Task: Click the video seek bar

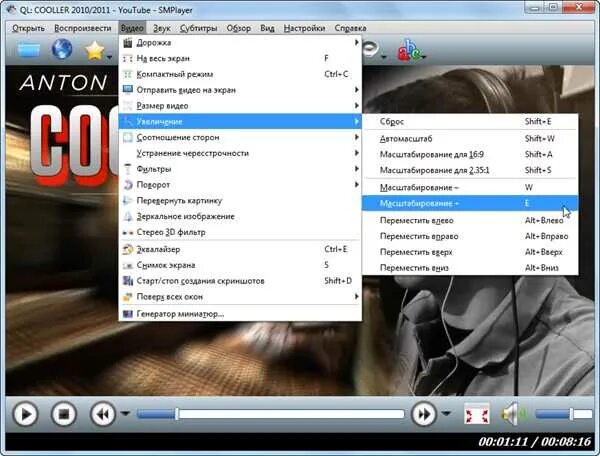Action: pos(270,414)
